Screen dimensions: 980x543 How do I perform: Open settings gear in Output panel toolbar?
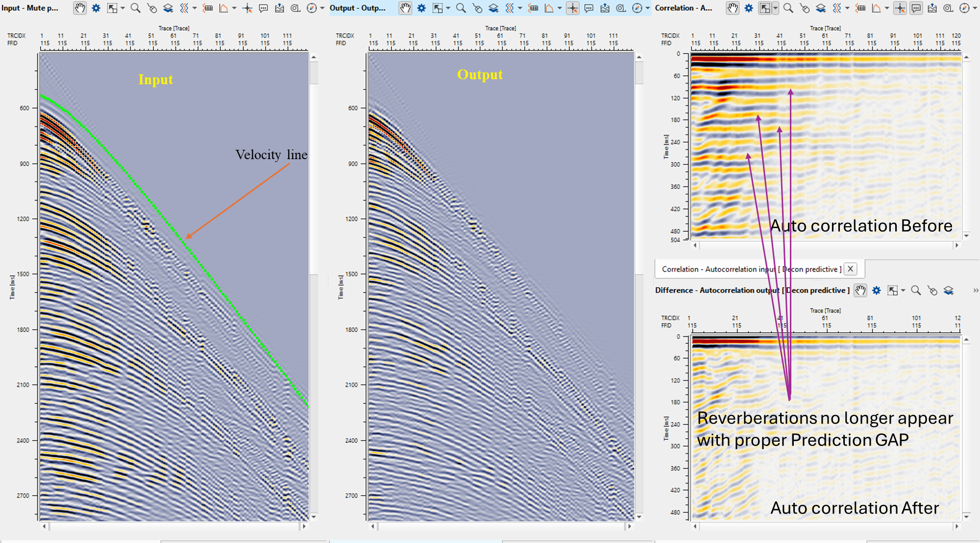(421, 8)
